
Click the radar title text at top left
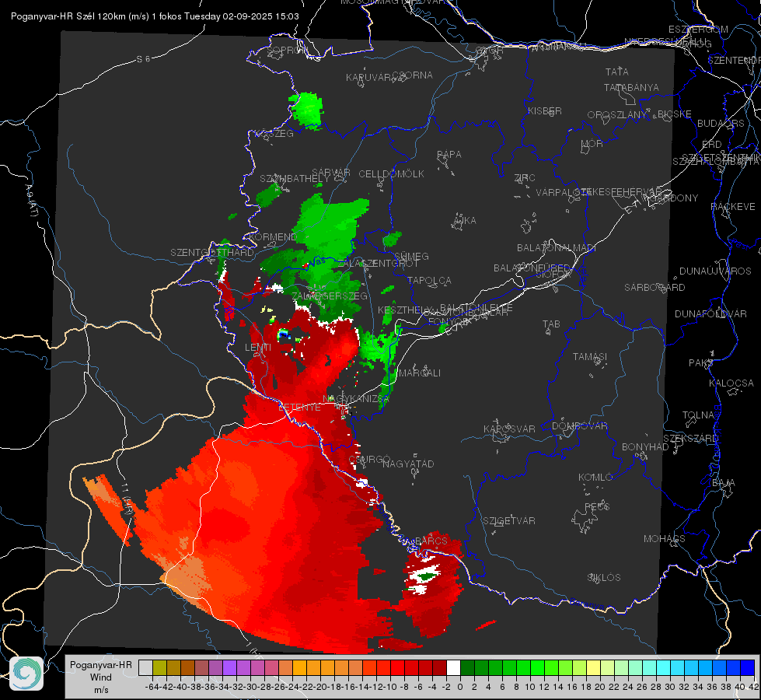(155, 16)
